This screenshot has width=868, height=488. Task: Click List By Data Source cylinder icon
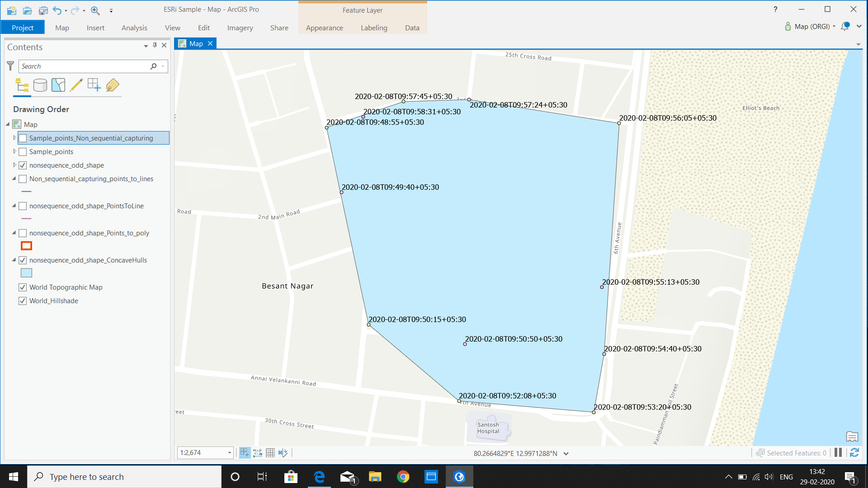(40, 85)
